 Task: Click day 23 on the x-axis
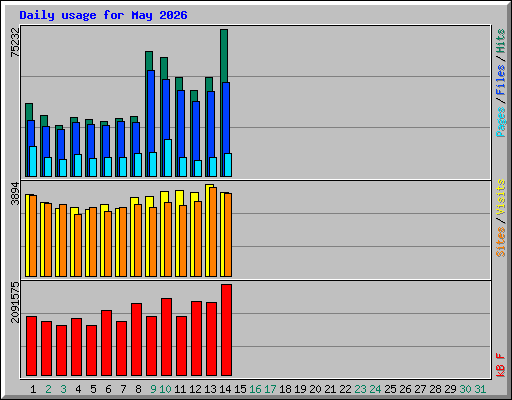point(360,389)
